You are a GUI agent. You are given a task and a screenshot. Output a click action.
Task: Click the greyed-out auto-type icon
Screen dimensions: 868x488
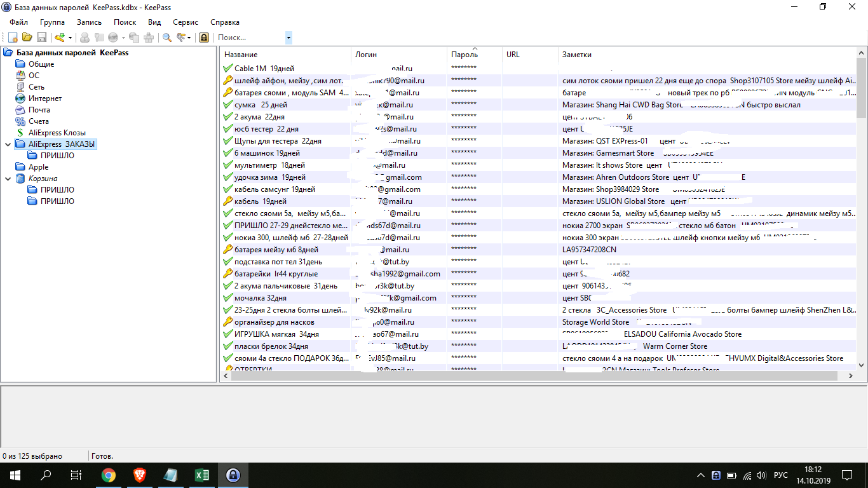[x=149, y=37]
